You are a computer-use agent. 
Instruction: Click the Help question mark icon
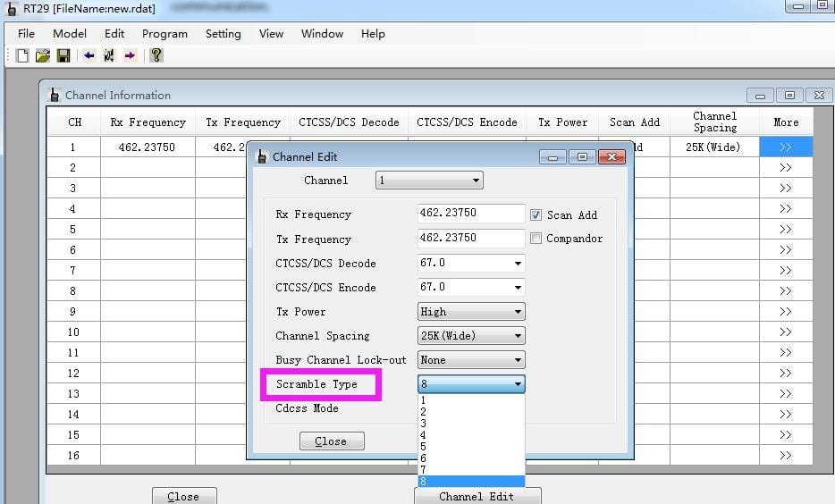pyautogui.click(x=156, y=55)
